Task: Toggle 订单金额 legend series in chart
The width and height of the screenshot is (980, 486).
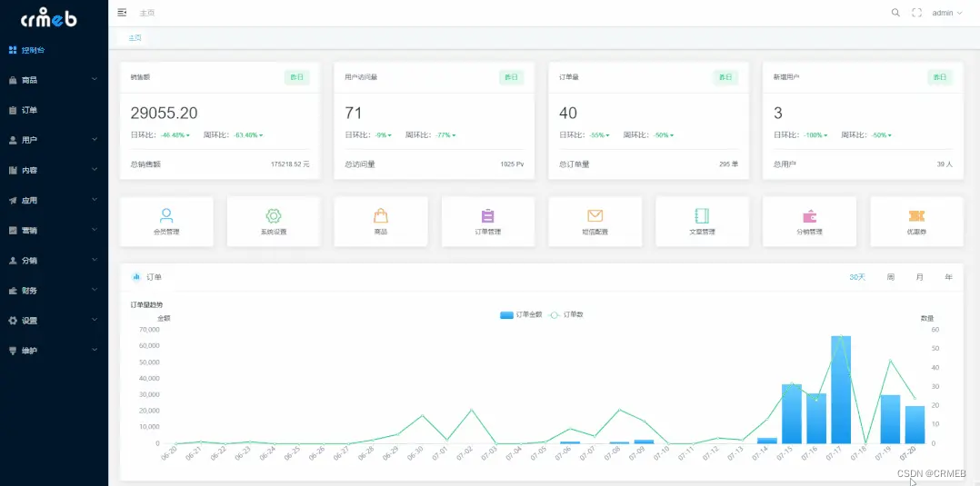Action: pyautogui.click(x=521, y=315)
